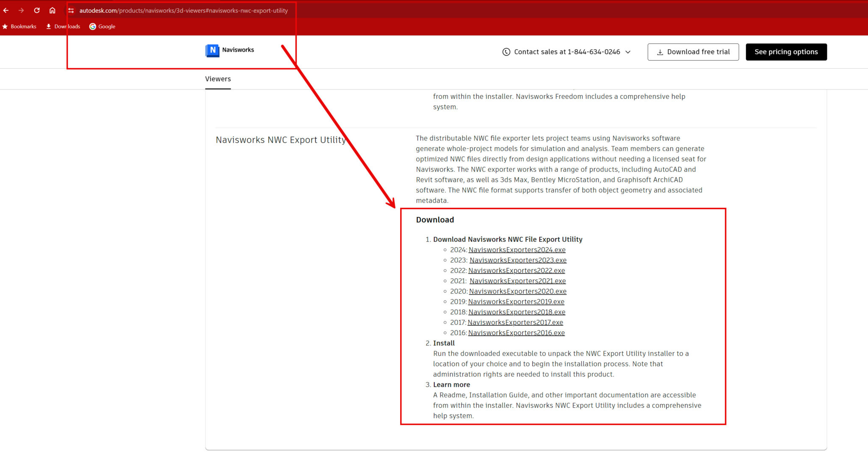Click the Learn more step heading
Viewport: 868px width, 470px height.
pos(451,385)
